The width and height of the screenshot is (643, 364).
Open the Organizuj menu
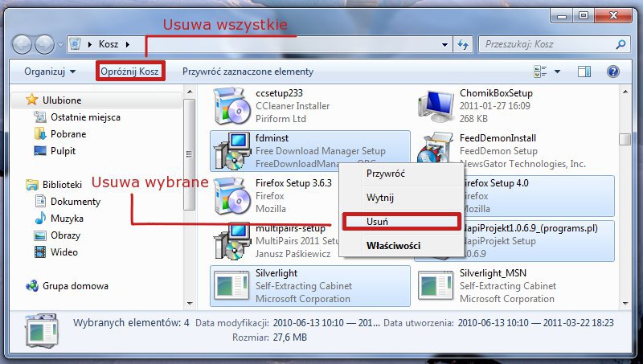coord(50,72)
